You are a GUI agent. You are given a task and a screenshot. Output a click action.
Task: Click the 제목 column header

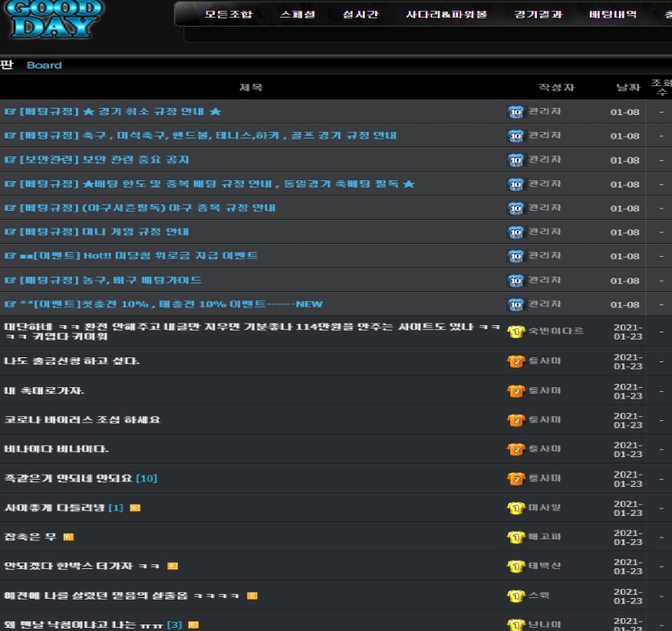pyautogui.click(x=251, y=88)
